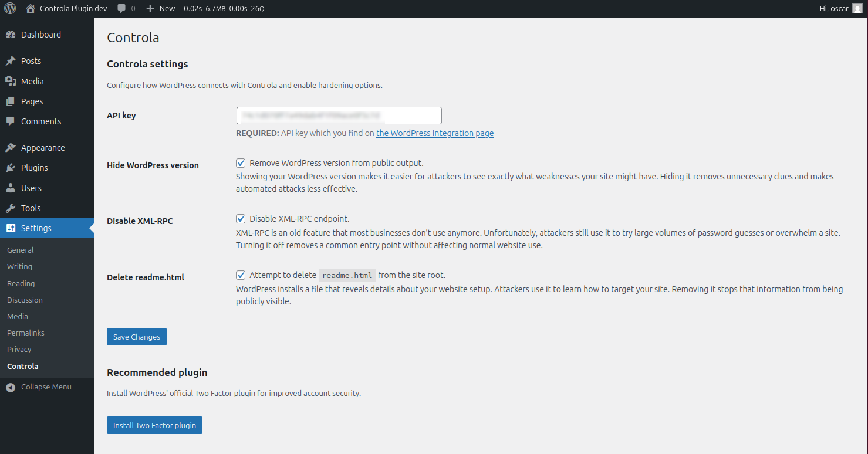Open Permalinks settings submenu
The image size is (868, 454).
(26, 333)
